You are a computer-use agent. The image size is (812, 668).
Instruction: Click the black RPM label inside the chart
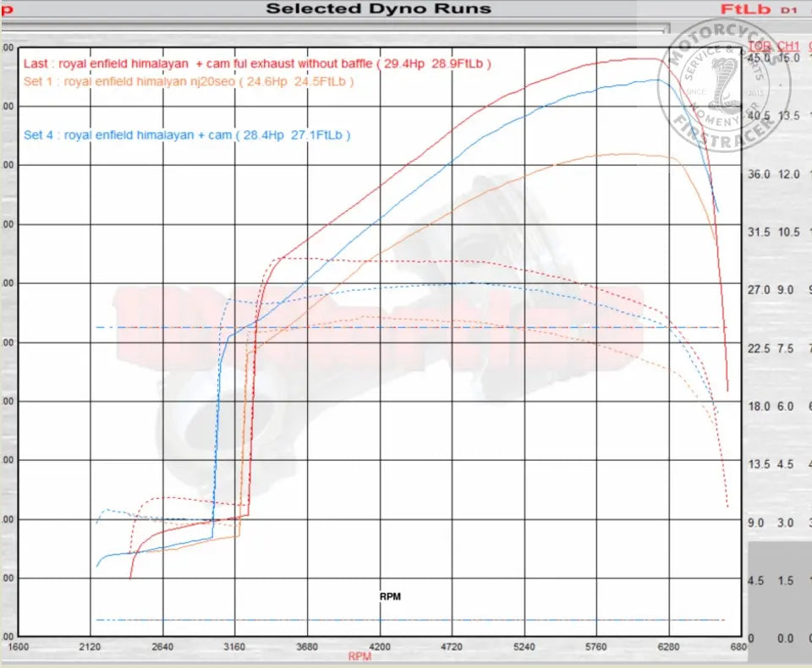point(390,596)
